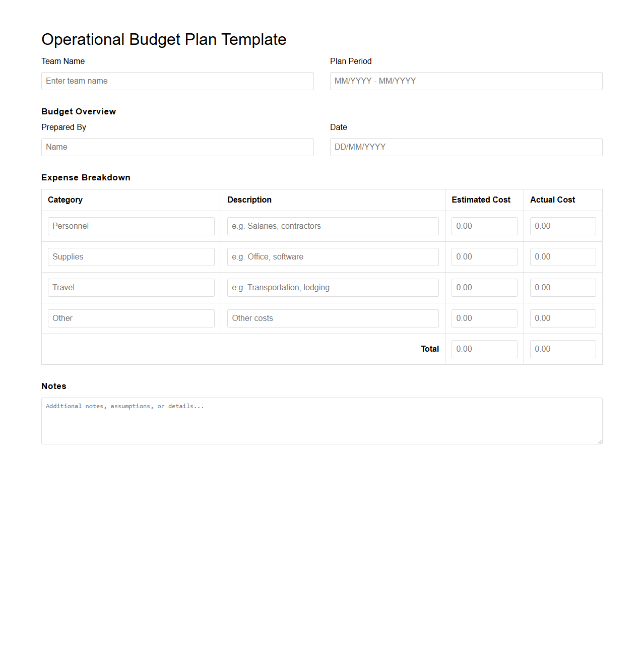This screenshot has width=644, height=655.
Task: Select the Supplies category field
Action: (x=131, y=257)
